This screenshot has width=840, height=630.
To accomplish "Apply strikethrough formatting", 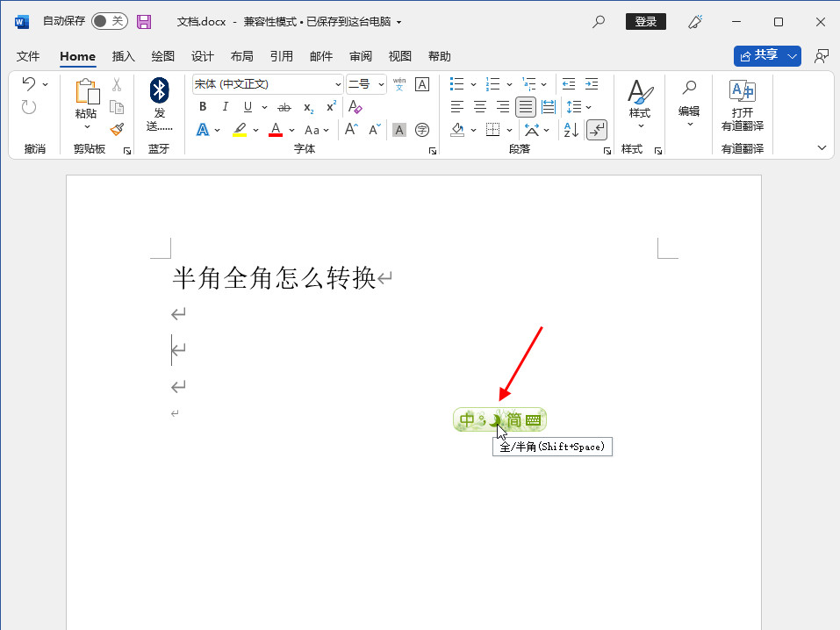I will 284,107.
